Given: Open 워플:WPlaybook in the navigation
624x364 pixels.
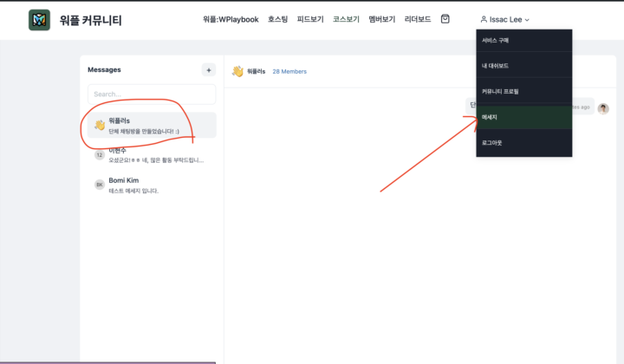Looking at the screenshot, I should click(x=231, y=19).
